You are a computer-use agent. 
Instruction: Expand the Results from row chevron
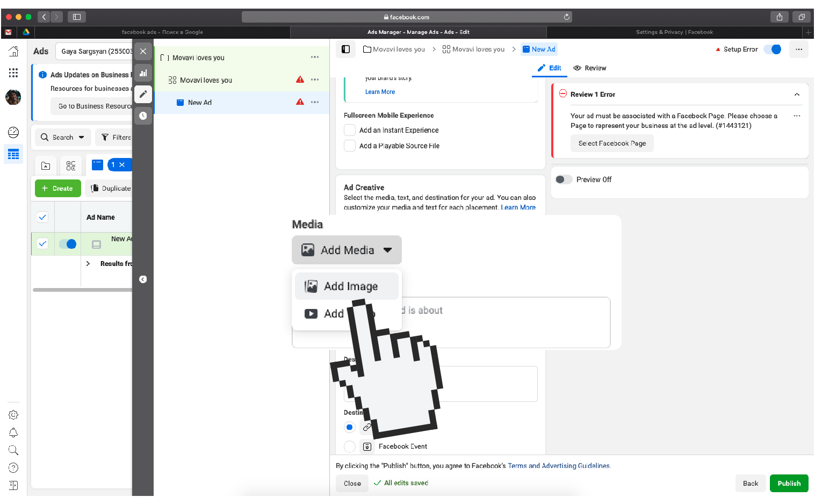click(88, 264)
